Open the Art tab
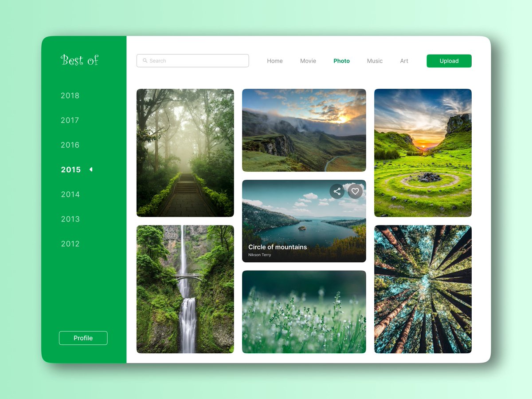This screenshot has height=399, width=532. click(x=404, y=61)
